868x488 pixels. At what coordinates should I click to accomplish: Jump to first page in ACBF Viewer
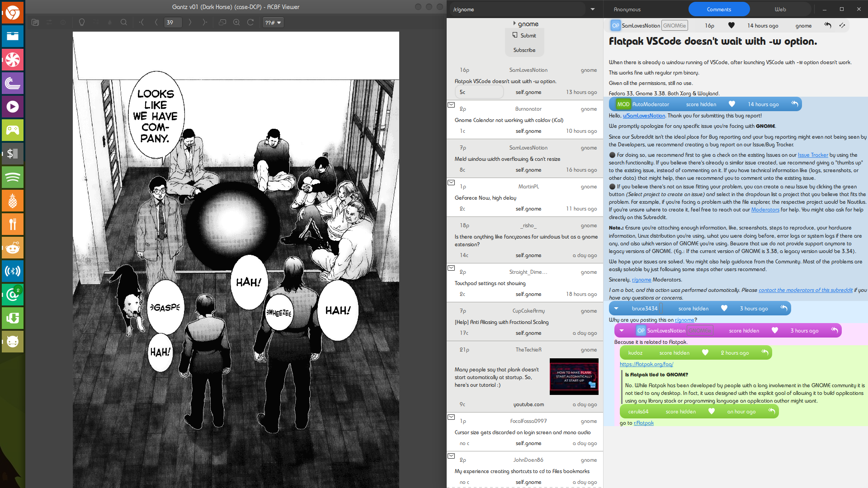pos(142,22)
